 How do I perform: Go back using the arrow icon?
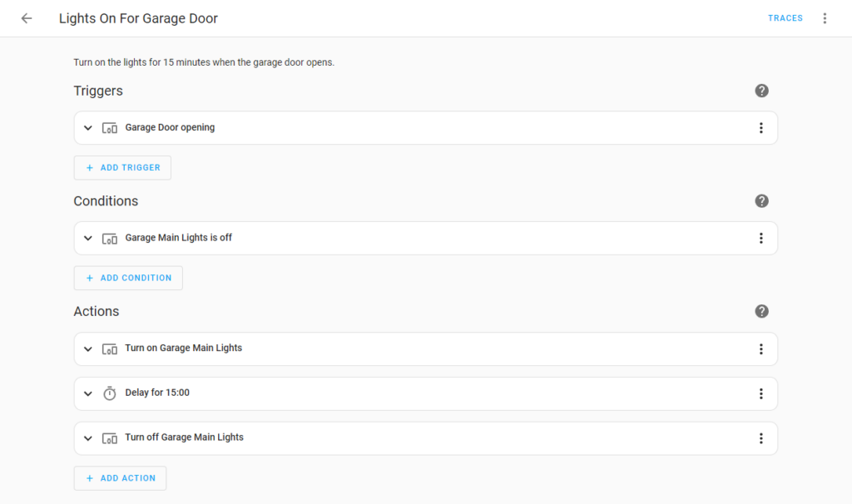[27, 18]
